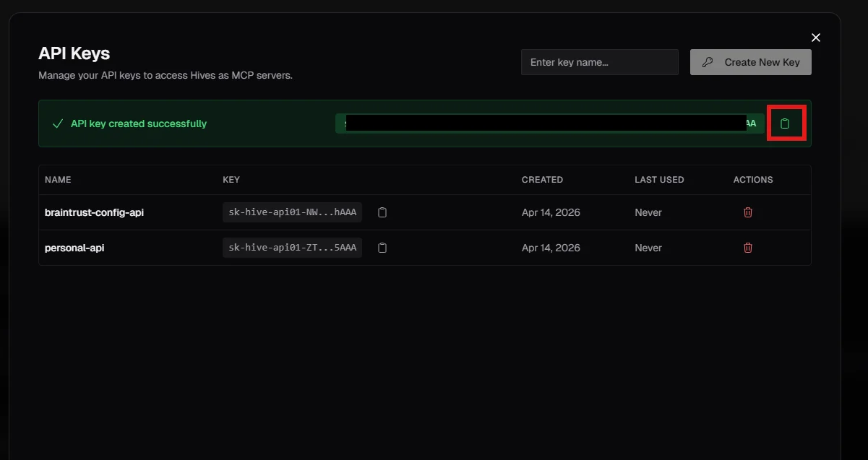The image size is (868, 460).
Task: Click the created date of braintrust-config-api
Action: click(x=551, y=212)
